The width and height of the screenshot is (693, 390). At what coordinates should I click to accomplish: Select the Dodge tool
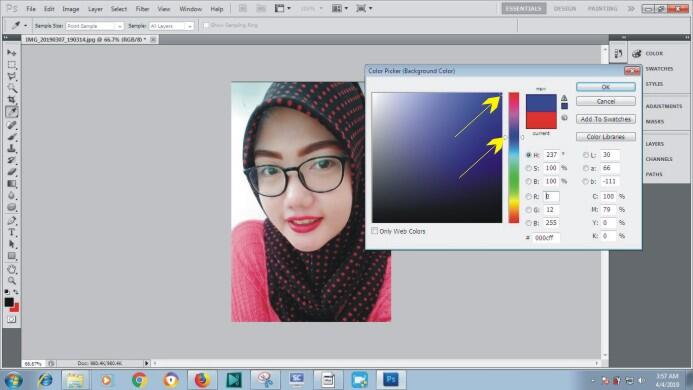coord(11,207)
